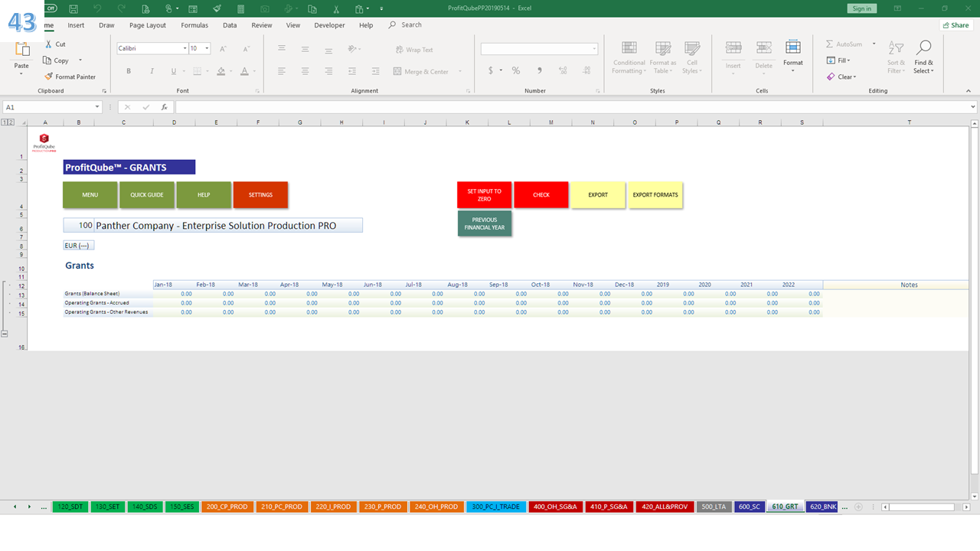
Task: Click the SET INPUT TO ZERO button
Action: pos(485,195)
